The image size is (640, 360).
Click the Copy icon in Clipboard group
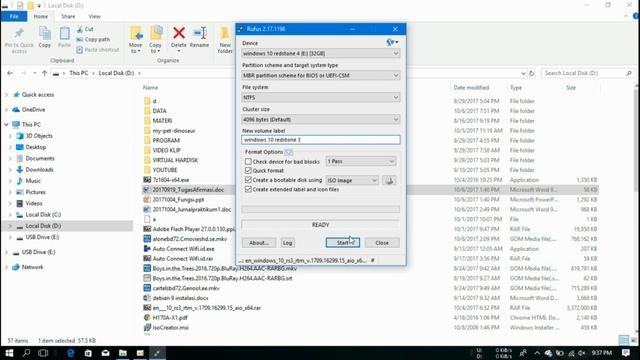click(x=44, y=38)
